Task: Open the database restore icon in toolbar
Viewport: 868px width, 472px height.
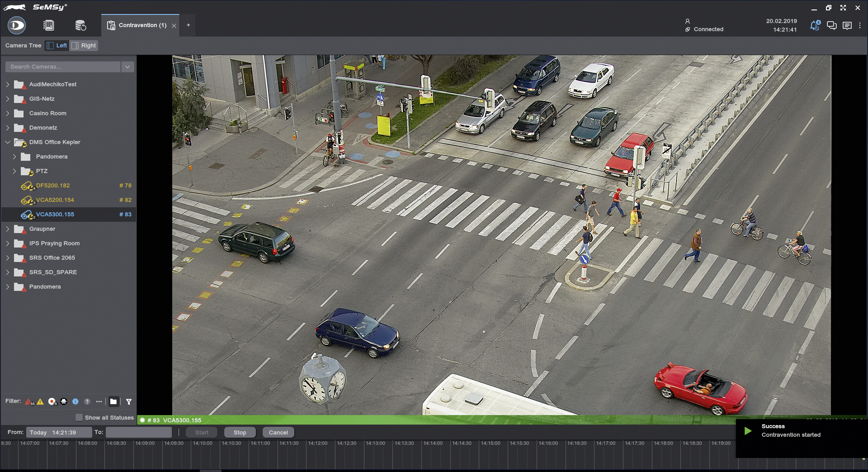Action: [80, 25]
